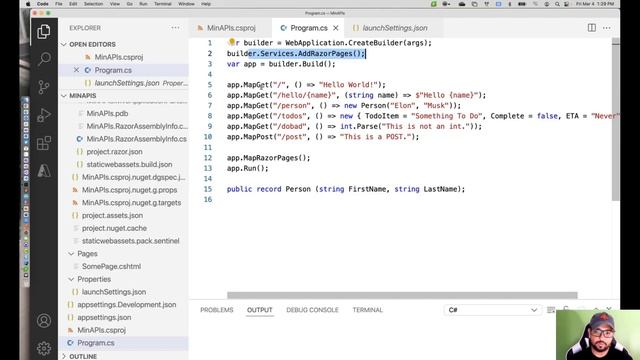Clear output icon beside C# dropdown
640x360 pixels.
coord(551,310)
